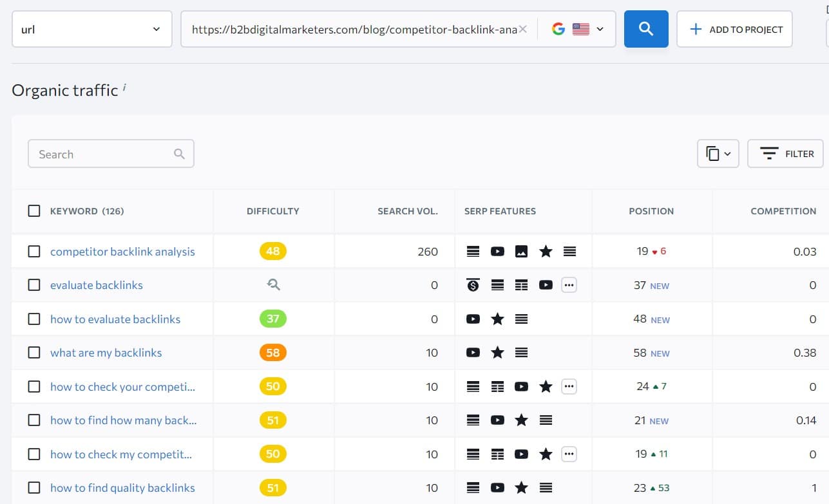Click the URL address input field
Screen dimensions: 829x504
pos(354,29)
